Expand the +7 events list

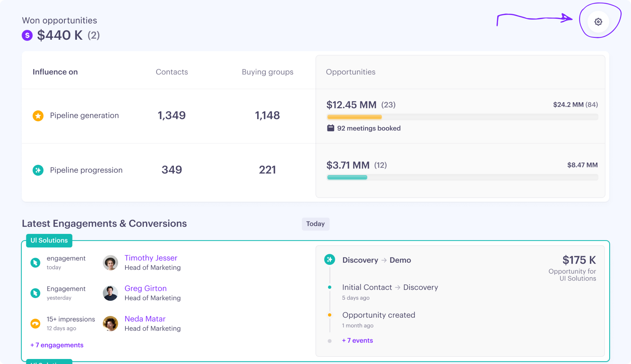click(357, 340)
